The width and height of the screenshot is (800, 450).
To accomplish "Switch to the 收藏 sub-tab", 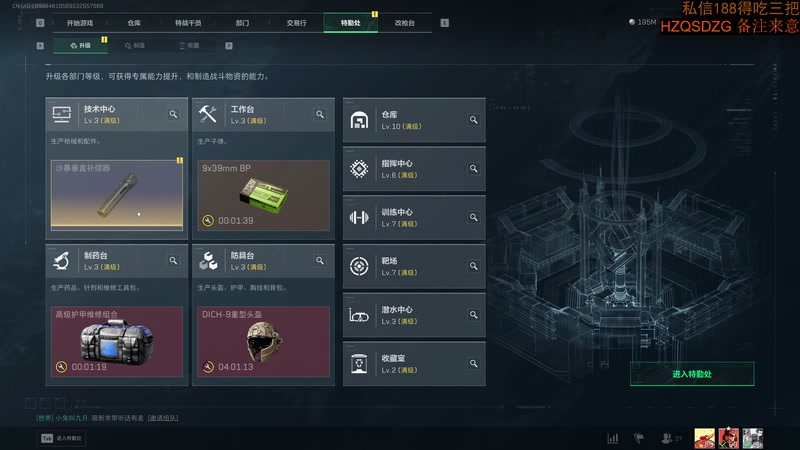I will [x=189, y=45].
